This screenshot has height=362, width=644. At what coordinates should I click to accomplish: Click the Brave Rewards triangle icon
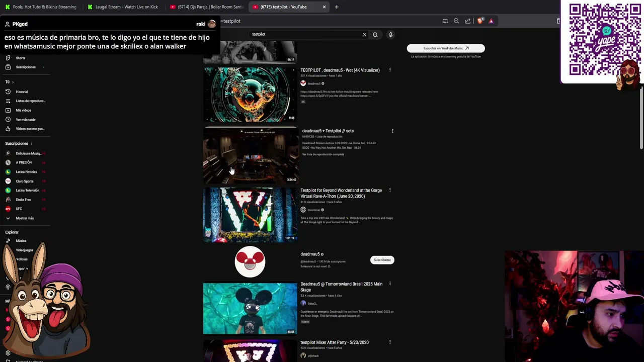[491, 21]
